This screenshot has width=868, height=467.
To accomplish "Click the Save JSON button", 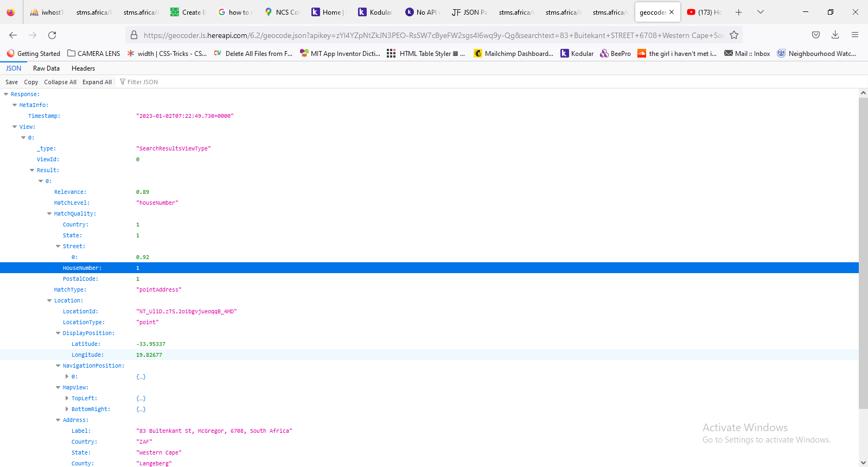I will pos(11,82).
